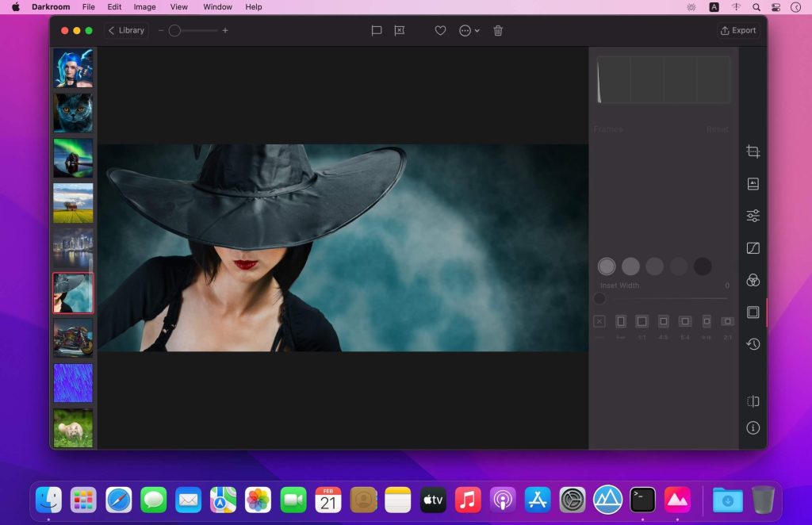Image resolution: width=812 pixels, height=525 pixels.
Task: Select the 1:1 frame aspect ratio
Action: (642, 321)
